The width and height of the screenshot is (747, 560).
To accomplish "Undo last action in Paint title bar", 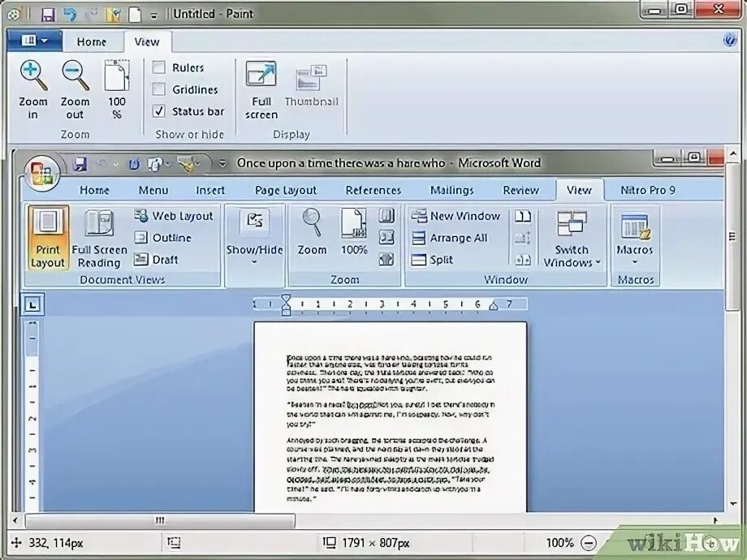I will coord(70,15).
